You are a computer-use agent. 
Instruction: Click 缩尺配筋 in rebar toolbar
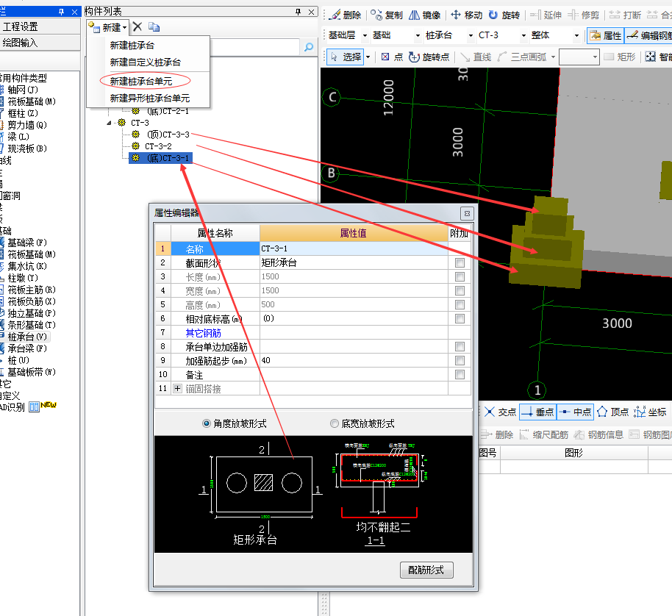(543, 434)
